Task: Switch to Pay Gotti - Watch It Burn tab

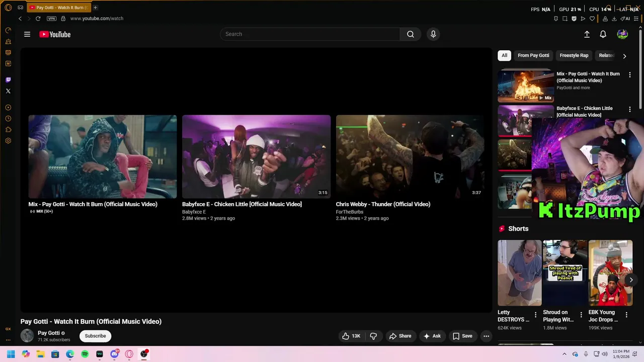Action: click(59, 8)
